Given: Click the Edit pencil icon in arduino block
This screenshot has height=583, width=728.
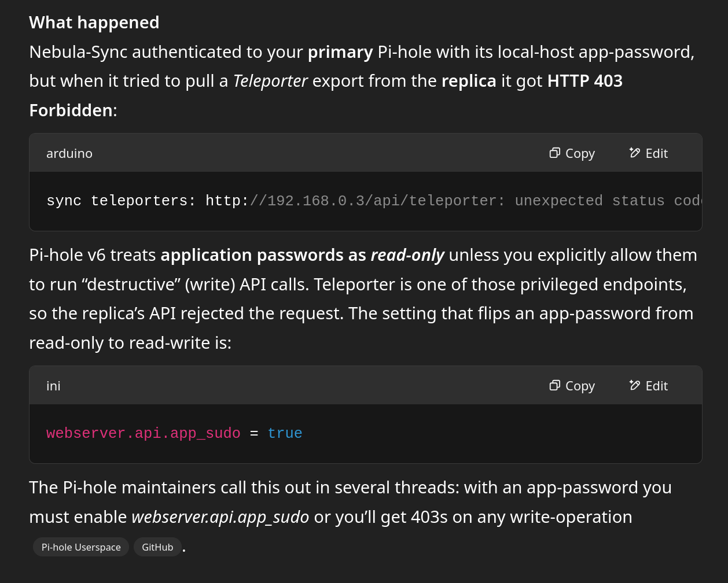Looking at the screenshot, I should pos(635,153).
